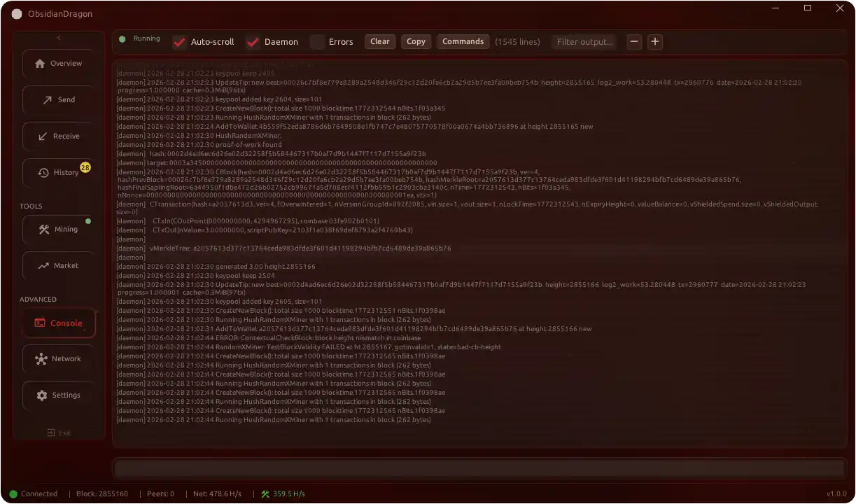Open the Commands list button

click(x=463, y=42)
